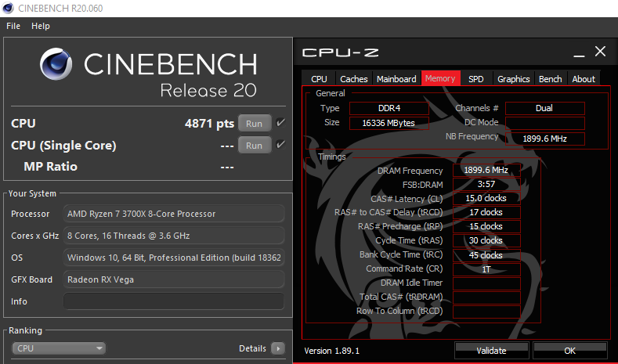Click the CPU-Z title logo text

(x=340, y=52)
